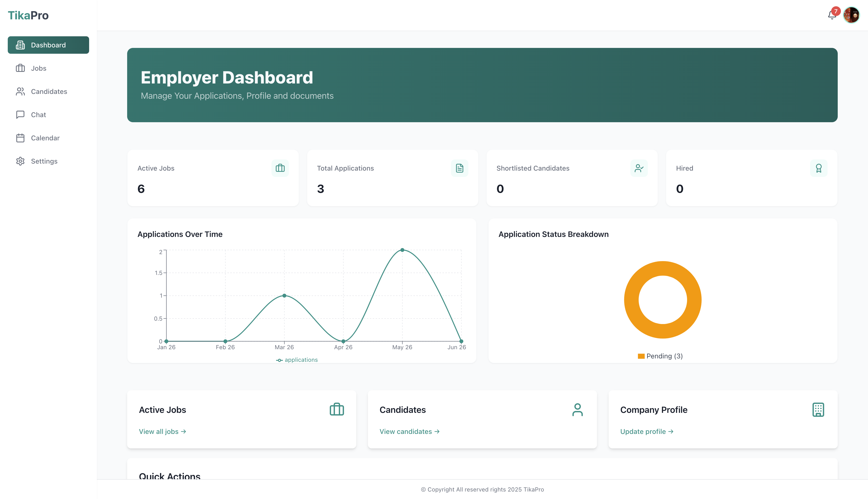Follow the View candidates link
The height and width of the screenshot is (499, 868).
point(410,431)
